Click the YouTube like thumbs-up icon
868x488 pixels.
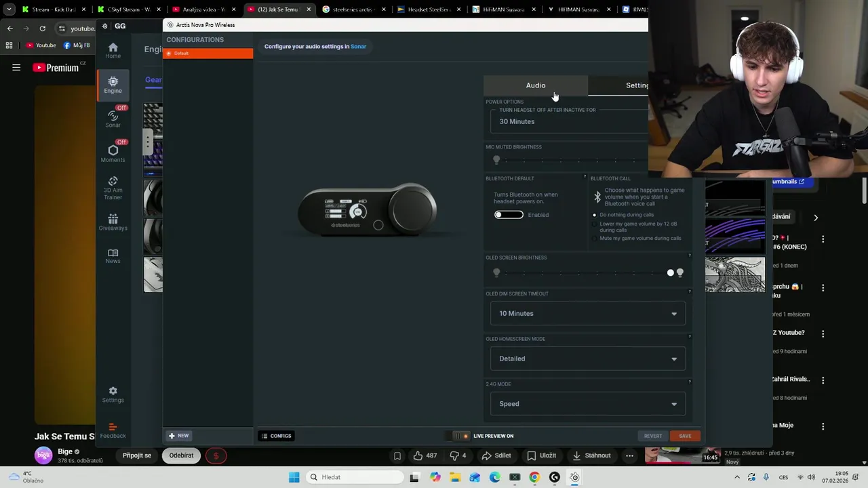[418, 455]
